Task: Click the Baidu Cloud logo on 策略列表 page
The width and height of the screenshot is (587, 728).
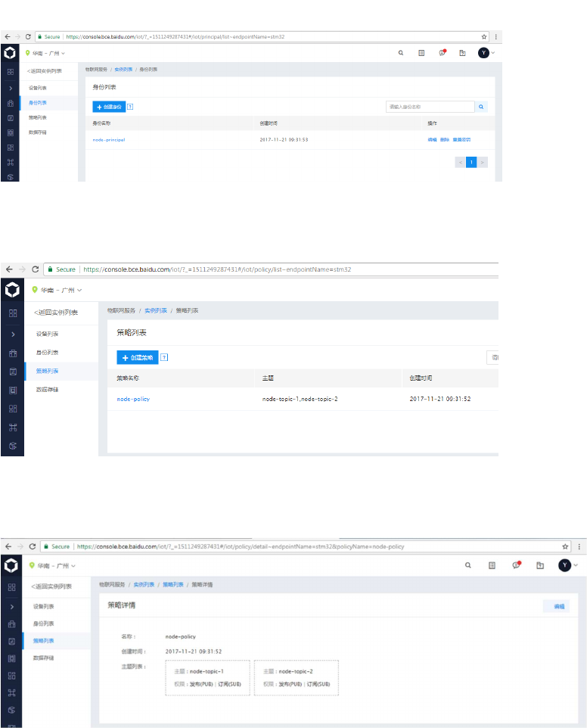Action: 13,290
